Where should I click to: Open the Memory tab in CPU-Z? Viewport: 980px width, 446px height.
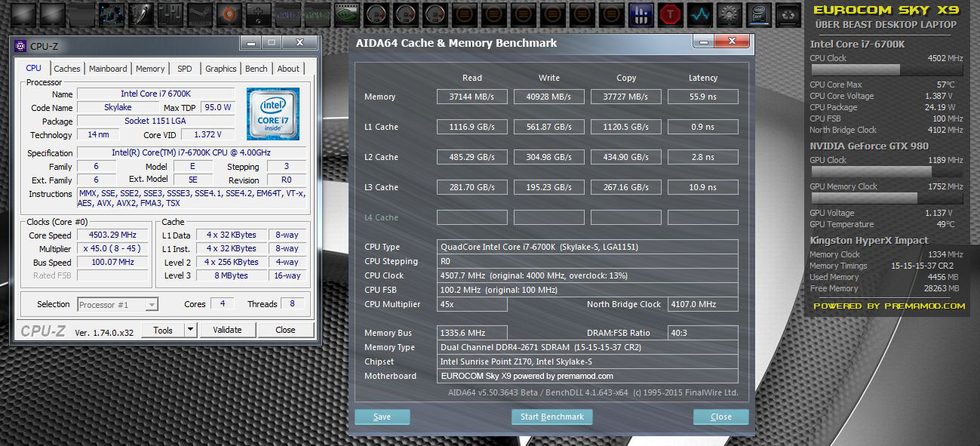point(150,69)
